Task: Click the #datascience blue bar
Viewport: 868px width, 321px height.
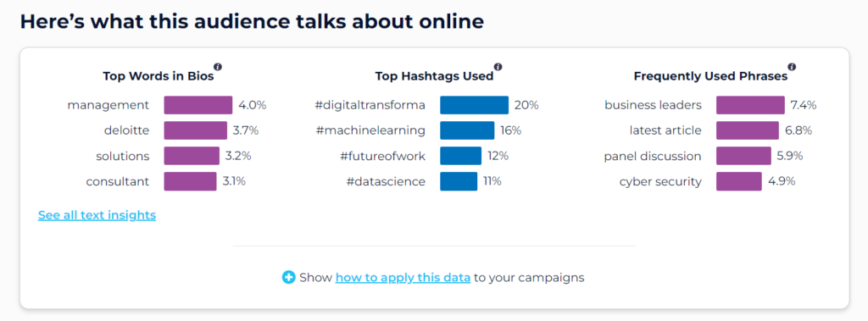Action: tap(459, 181)
